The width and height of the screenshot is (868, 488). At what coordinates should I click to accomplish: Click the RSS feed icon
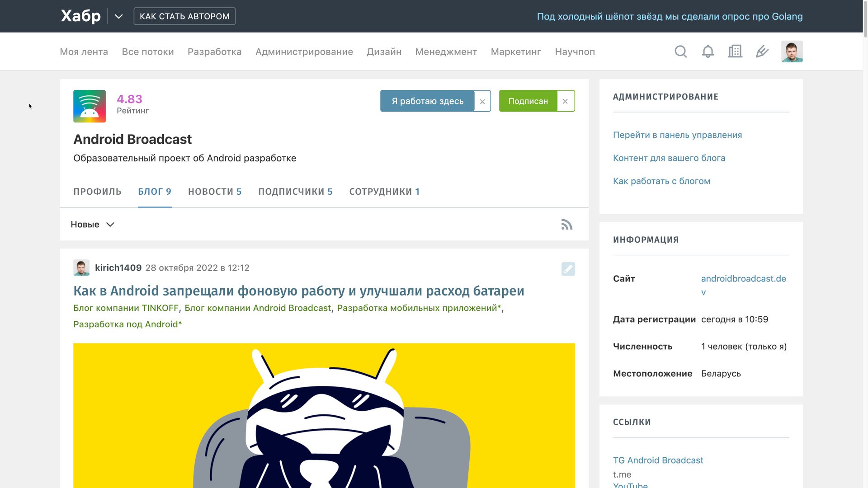tap(566, 225)
